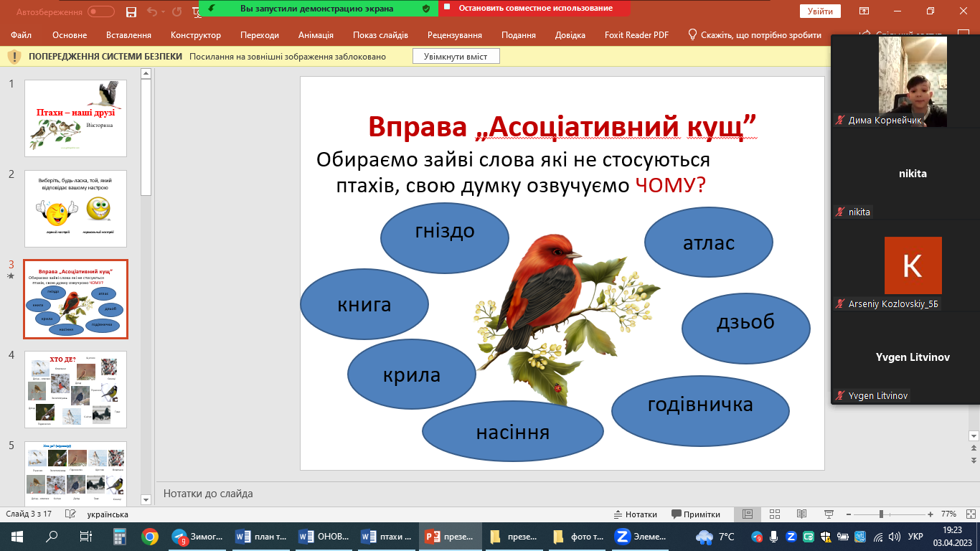Click the zoom slider handle
The image size is (980, 551).
881,514
